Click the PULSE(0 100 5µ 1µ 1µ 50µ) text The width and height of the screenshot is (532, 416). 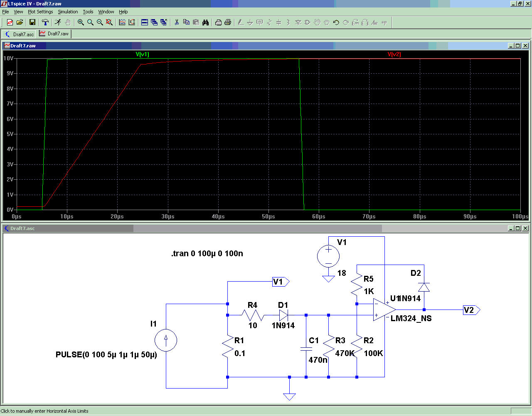pyautogui.click(x=106, y=354)
